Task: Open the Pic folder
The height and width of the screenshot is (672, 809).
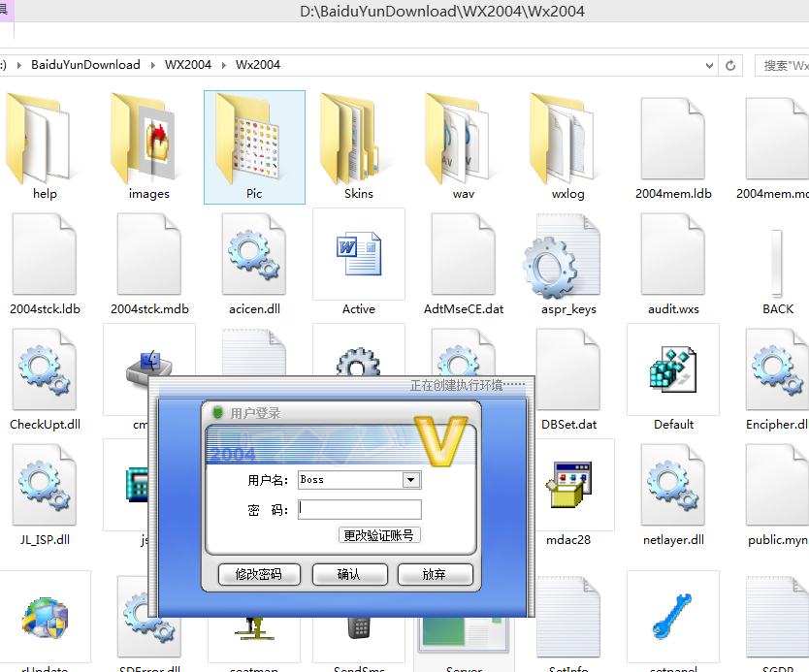Action: [x=254, y=143]
